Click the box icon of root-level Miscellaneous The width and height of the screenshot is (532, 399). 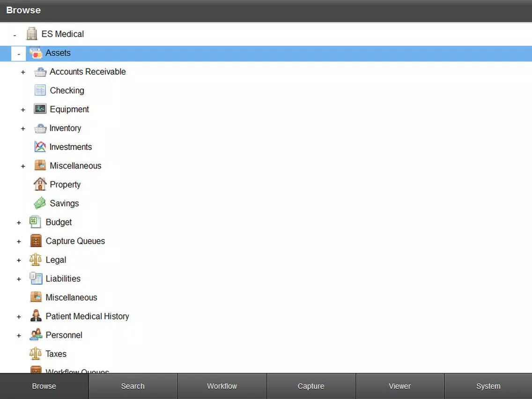[x=36, y=297]
